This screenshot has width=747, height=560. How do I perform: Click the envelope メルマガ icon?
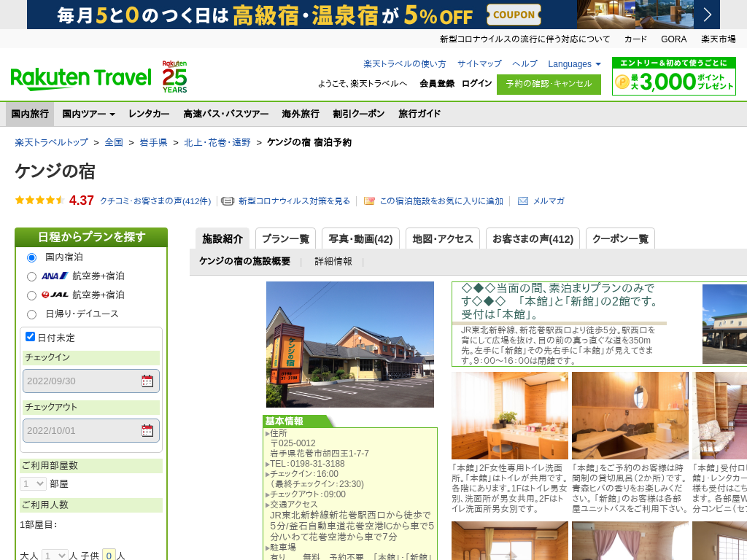click(x=522, y=201)
